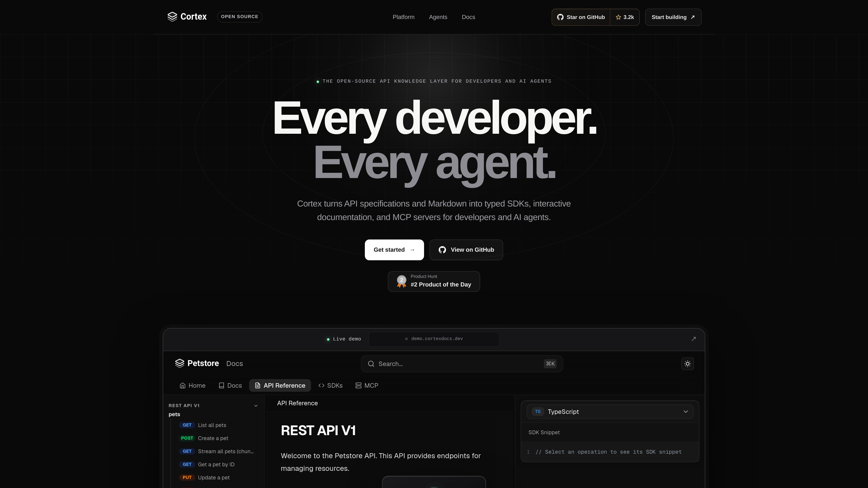This screenshot has height=488, width=868.
Task: Select GET Get a pet by ID
Action: 216,465
